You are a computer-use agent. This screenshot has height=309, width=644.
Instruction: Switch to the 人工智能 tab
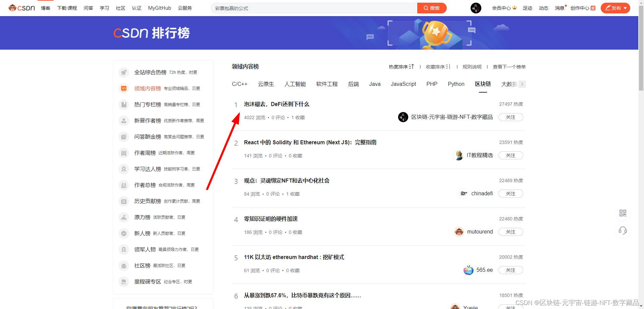coord(295,84)
